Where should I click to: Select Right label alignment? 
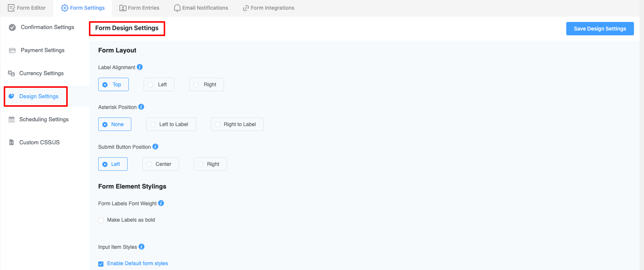(206, 84)
